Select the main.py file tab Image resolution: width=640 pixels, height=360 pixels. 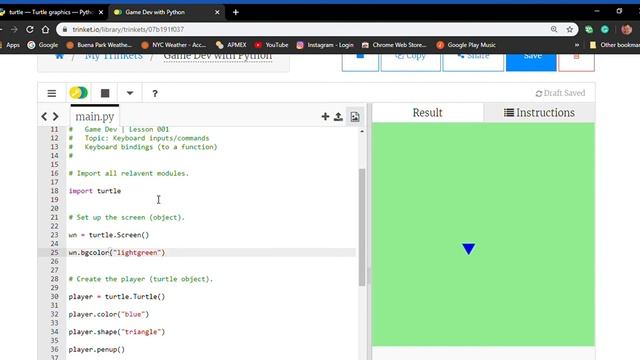tap(95, 116)
